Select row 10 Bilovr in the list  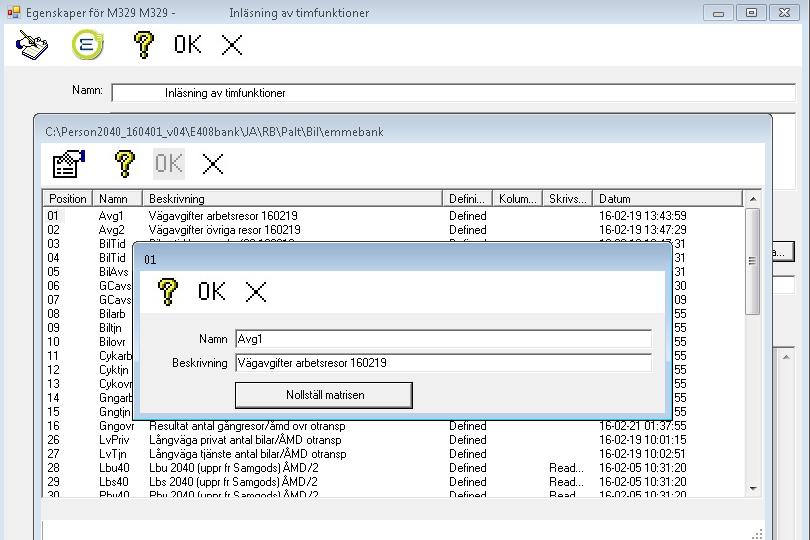click(x=88, y=342)
